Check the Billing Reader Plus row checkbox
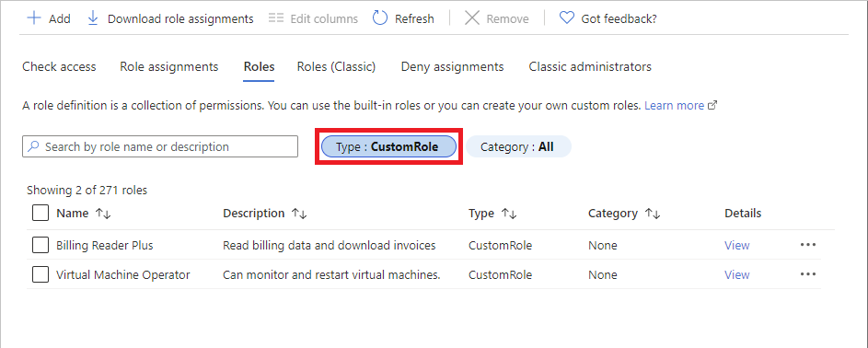868x348 pixels. [x=41, y=245]
